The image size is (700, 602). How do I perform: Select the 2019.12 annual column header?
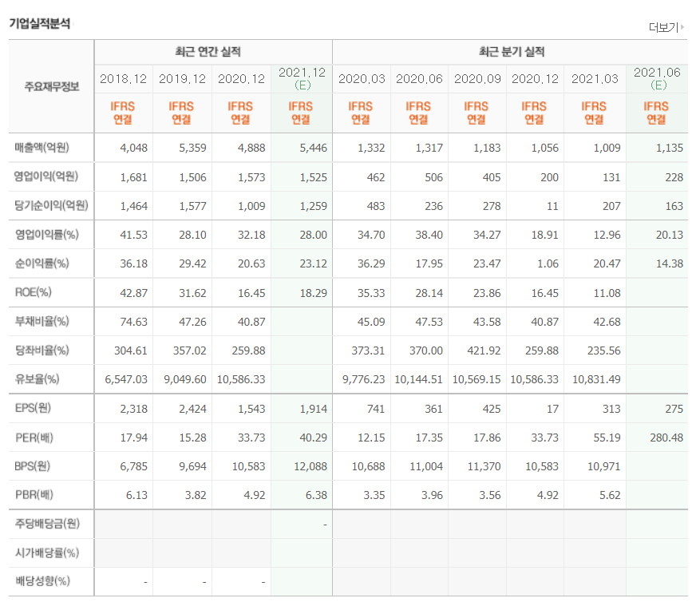(182, 79)
